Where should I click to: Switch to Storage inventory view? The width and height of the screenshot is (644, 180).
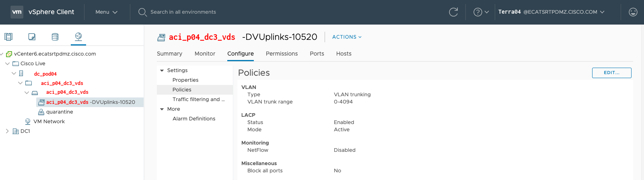pos(55,37)
